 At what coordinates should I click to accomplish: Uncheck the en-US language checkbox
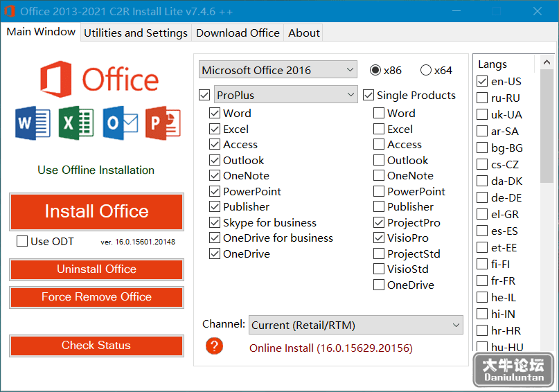pos(482,81)
